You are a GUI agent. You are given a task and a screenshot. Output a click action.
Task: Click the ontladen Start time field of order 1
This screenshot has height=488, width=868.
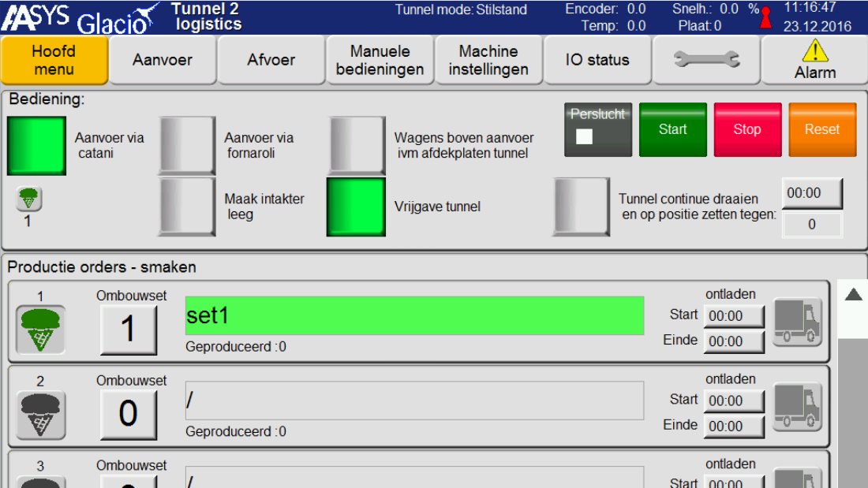point(734,315)
